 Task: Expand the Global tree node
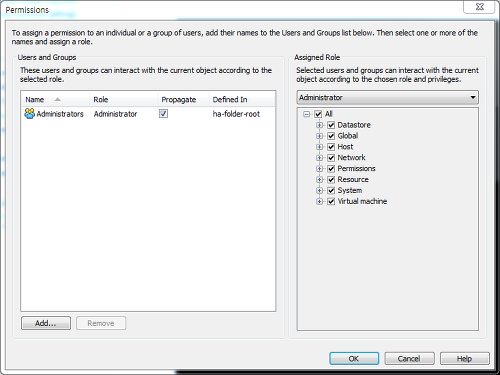tap(320, 136)
